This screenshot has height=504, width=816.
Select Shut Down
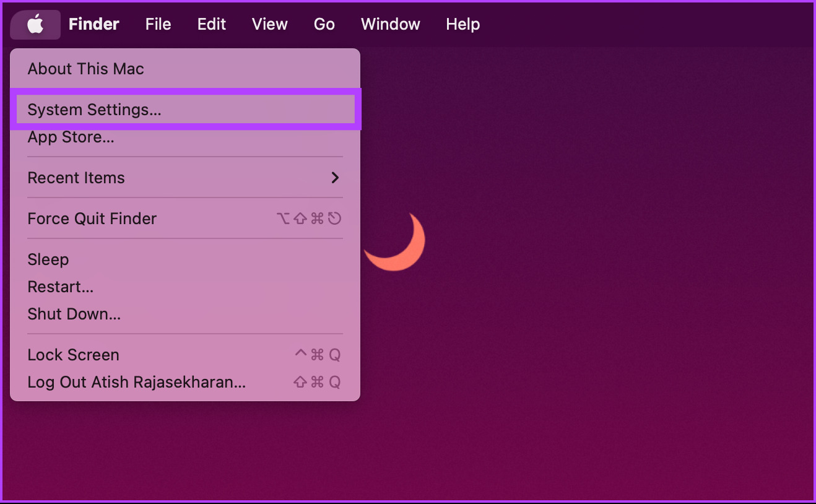click(x=74, y=314)
